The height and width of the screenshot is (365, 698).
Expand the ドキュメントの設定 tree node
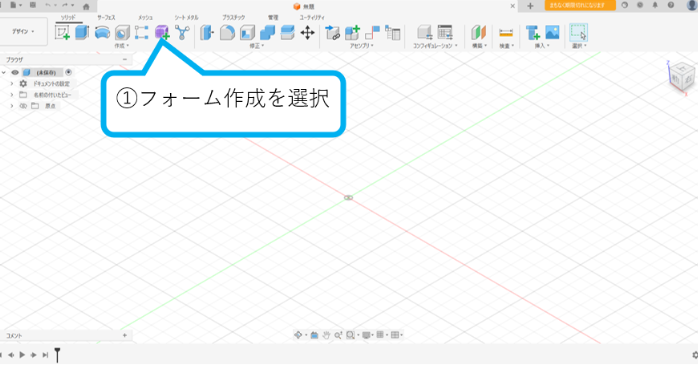[12, 84]
